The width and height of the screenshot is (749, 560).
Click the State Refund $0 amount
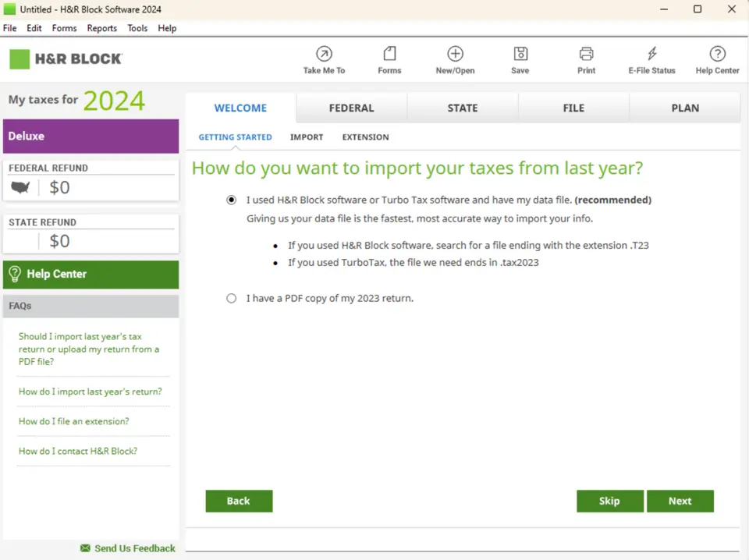[60, 241]
